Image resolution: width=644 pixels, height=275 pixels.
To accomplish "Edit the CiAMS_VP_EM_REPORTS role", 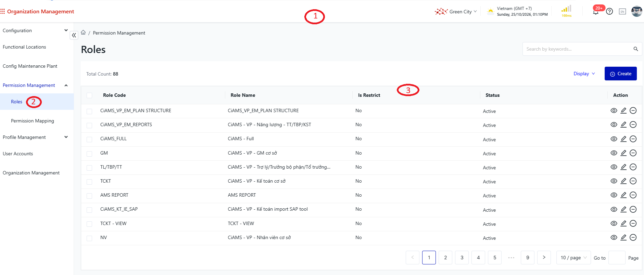I will (x=623, y=125).
